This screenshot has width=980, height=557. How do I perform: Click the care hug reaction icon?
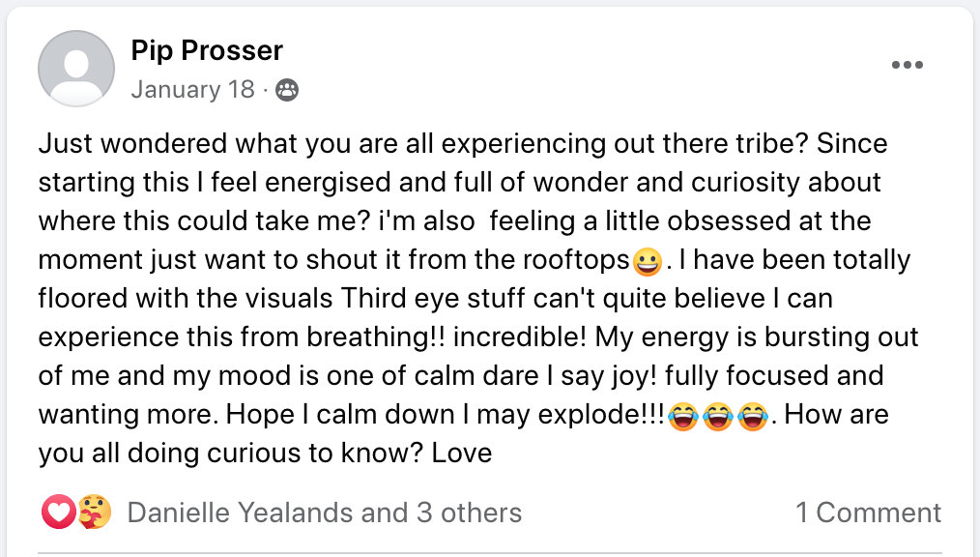(x=94, y=513)
